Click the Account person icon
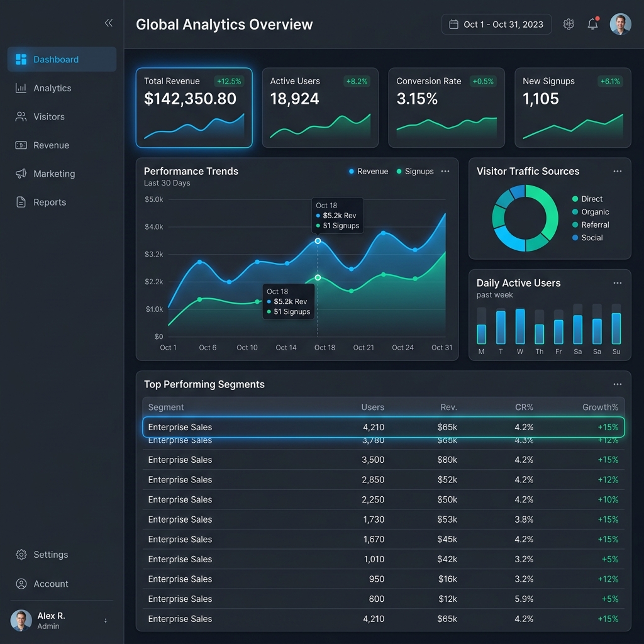 [x=21, y=584]
